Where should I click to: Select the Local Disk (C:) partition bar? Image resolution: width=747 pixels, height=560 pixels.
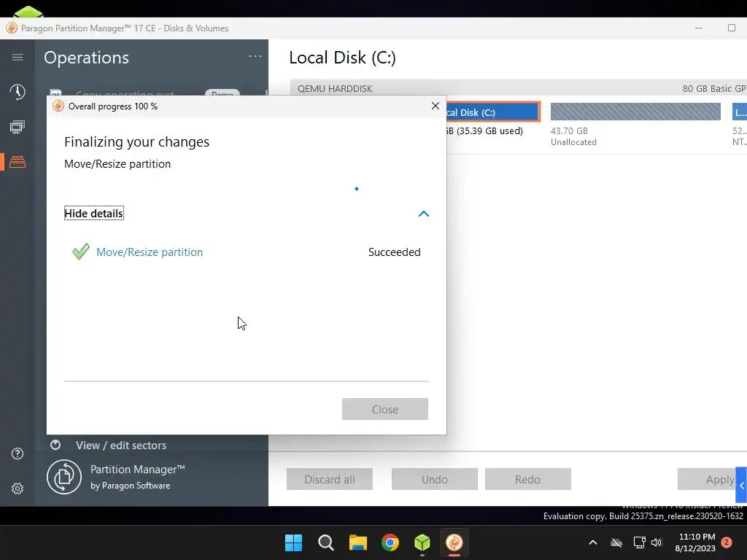tap(492, 112)
